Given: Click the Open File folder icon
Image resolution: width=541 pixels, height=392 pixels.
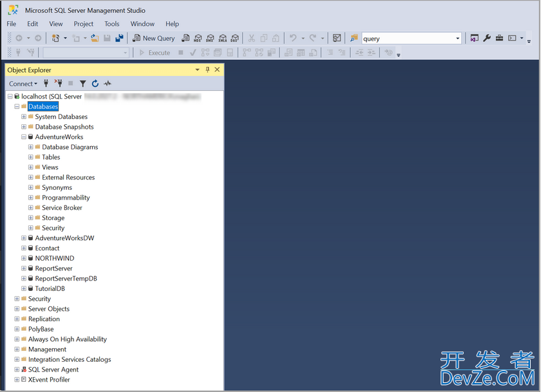Looking at the screenshot, I should pyautogui.click(x=95, y=39).
